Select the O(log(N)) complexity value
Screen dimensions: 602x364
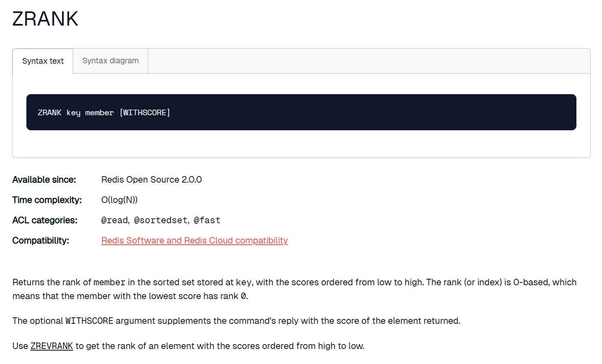coord(119,200)
